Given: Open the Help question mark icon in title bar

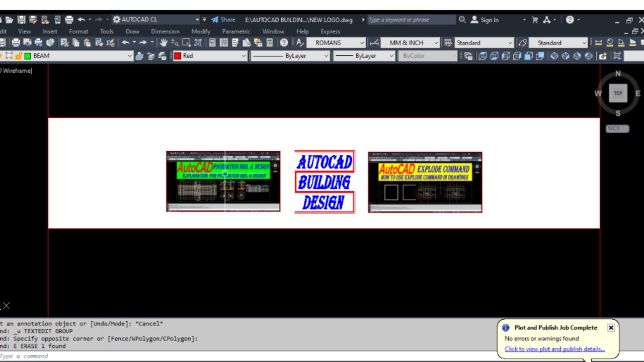Looking at the screenshot, I should tap(570, 20).
